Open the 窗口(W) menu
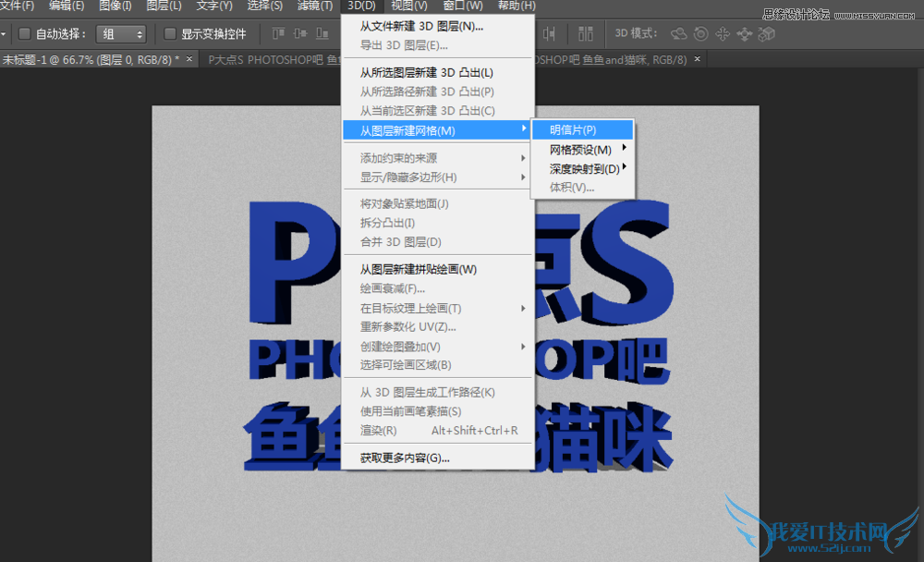This screenshot has width=924, height=562. [460, 6]
